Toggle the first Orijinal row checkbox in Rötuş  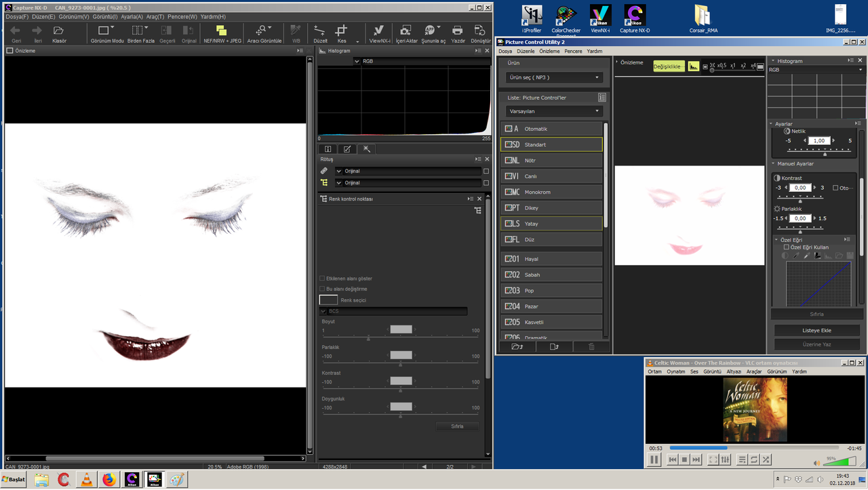pyautogui.click(x=486, y=171)
